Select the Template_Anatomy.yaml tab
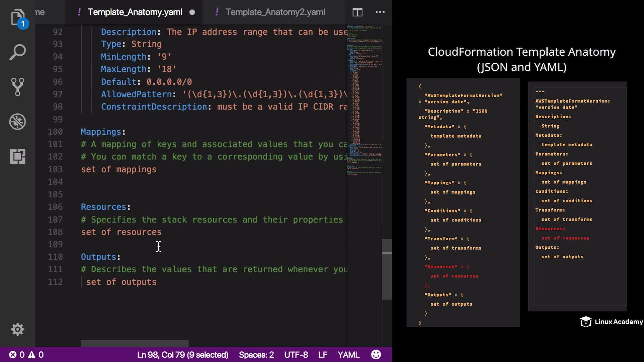Screen dimensions: 644x362 pos(135,12)
